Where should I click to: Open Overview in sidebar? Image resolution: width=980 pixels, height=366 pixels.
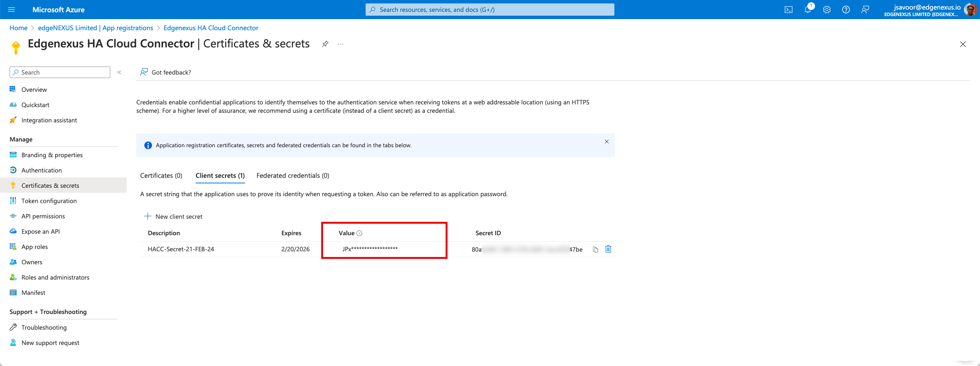click(x=34, y=89)
